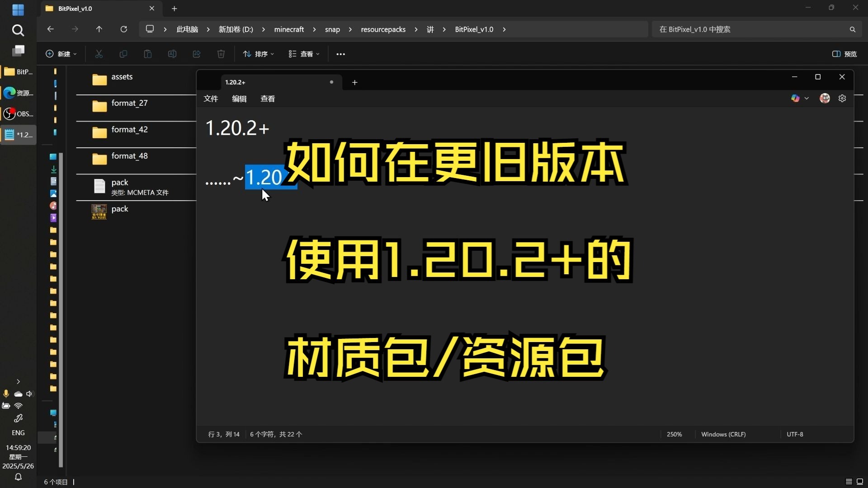Click Windows (CRLF) in the status bar
The width and height of the screenshot is (868, 488).
723,434
